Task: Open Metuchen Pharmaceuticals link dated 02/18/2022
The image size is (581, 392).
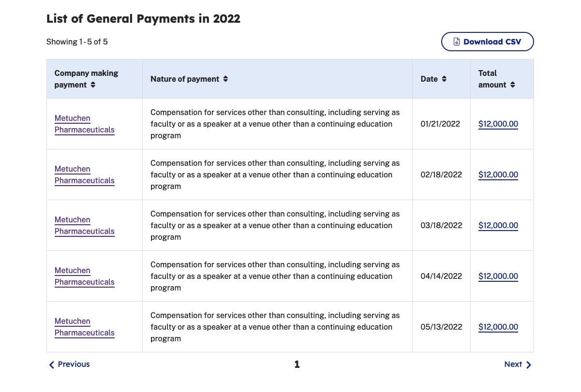Action: tap(84, 174)
